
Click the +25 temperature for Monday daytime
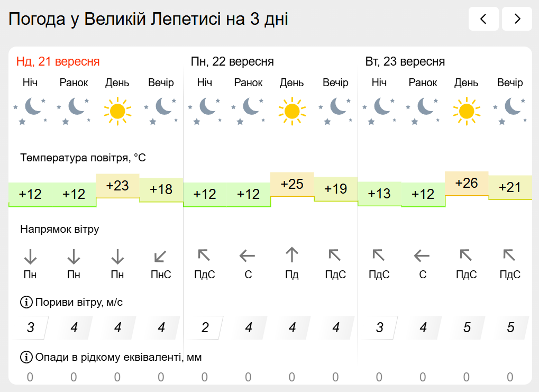(x=292, y=184)
